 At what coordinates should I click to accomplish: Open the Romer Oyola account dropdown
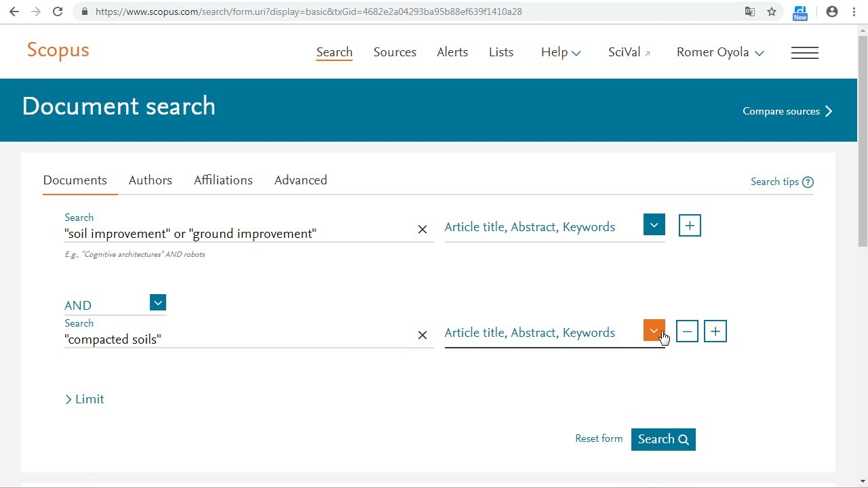pyautogui.click(x=720, y=52)
